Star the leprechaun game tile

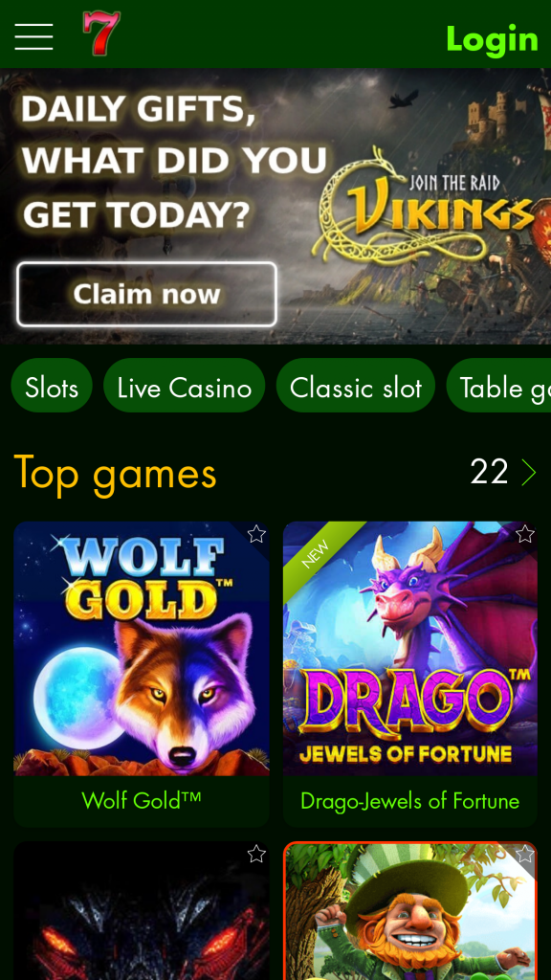[x=525, y=854]
